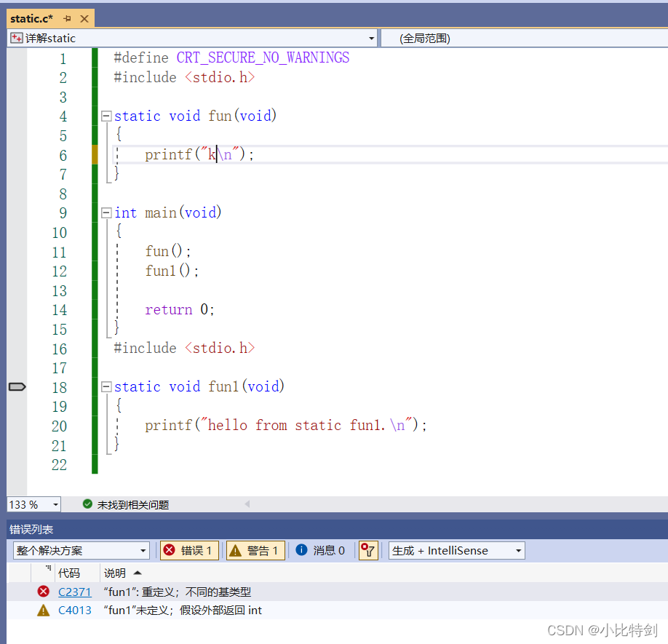
Task: Sort error list by 代码 column
Action: click(x=69, y=573)
